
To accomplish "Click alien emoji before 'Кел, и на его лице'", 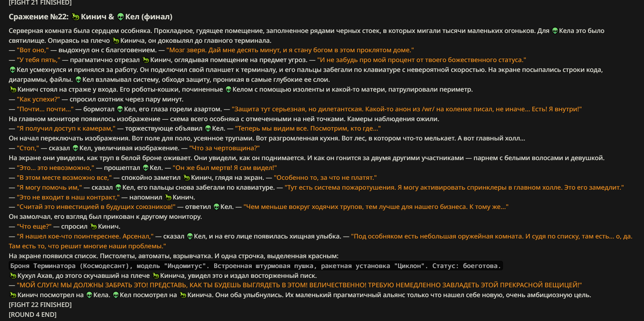I will coord(190,236).
